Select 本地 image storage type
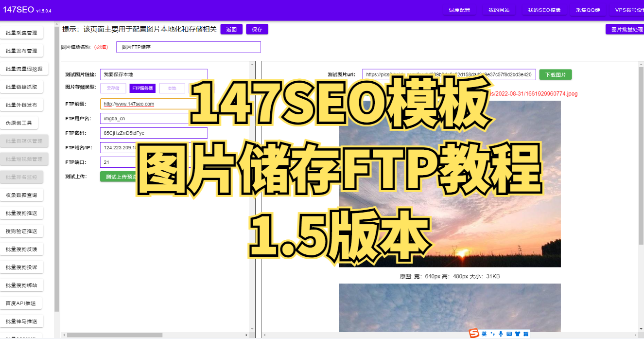The height and width of the screenshot is (339, 644). [x=172, y=89]
